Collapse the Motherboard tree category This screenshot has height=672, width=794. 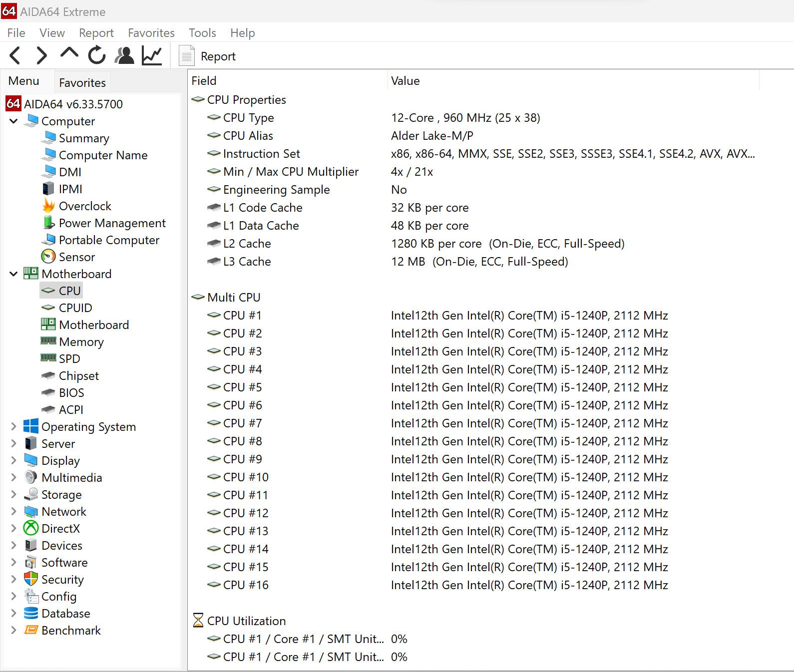coord(13,274)
